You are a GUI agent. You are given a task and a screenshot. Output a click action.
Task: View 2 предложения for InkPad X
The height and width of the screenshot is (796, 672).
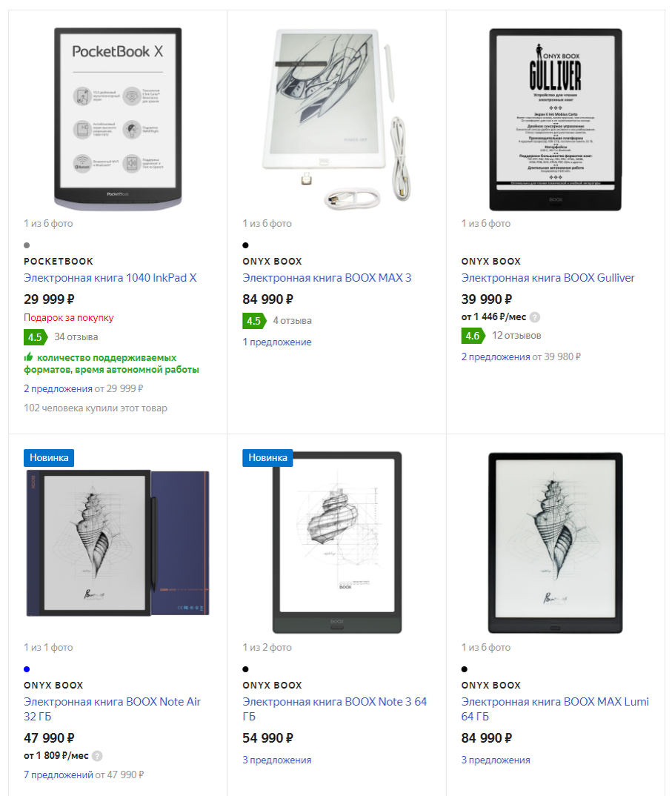[x=58, y=388]
